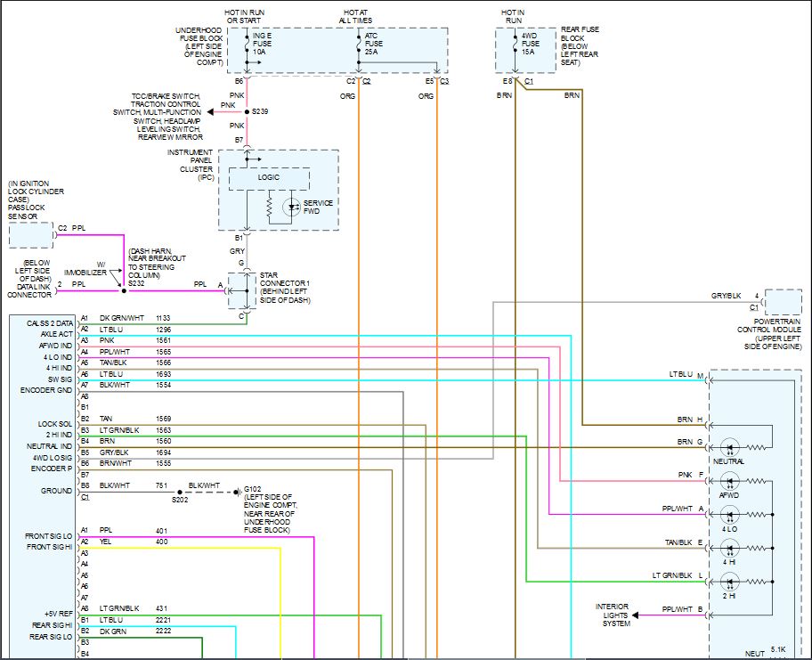This screenshot has width=812, height=660.
Task: Click the REAR SIG LO pin label
Action: tap(51, 636)
